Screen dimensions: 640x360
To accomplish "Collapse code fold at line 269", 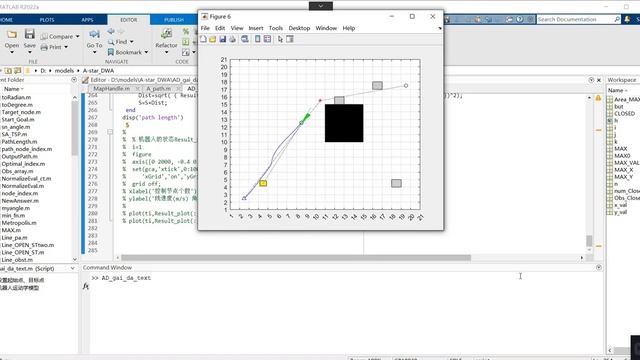I will point(110,132).
